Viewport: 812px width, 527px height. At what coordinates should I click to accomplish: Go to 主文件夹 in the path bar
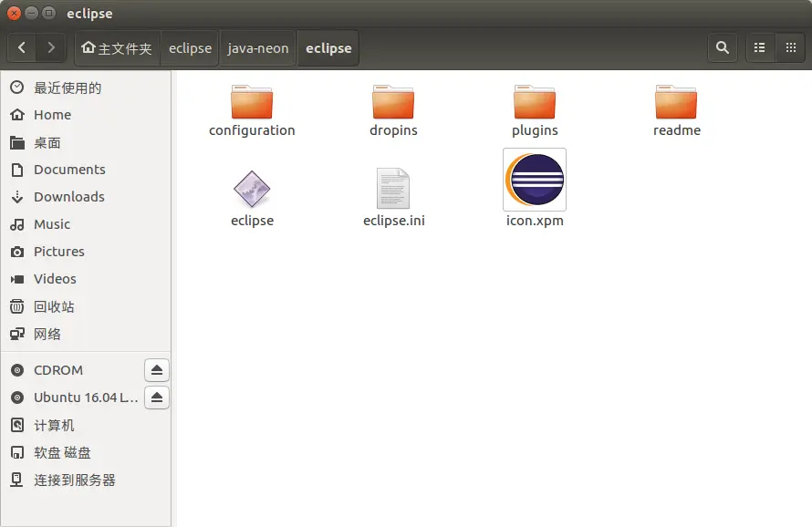coord(117,48)
